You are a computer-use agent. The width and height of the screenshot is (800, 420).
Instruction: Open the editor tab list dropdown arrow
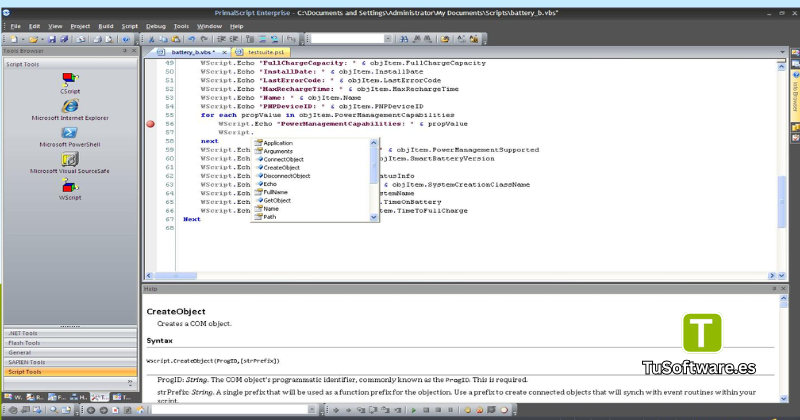(x=782, y=52)
